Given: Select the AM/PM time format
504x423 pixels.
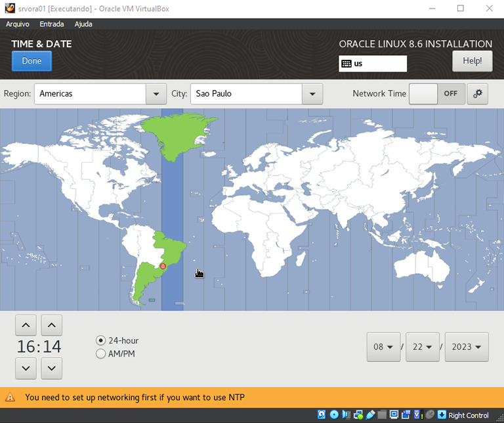Looking at the screenshot, I should pos(115,354).
